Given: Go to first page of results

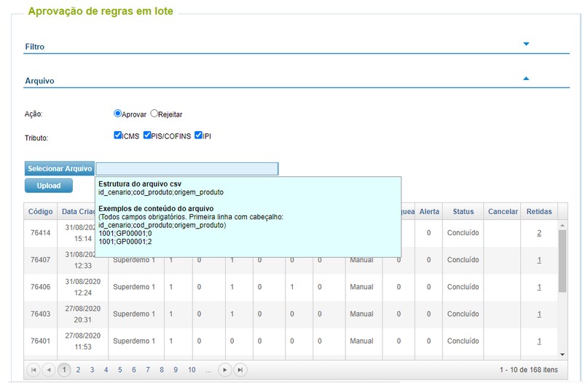Looking at the screenshot, I should (x=34, y=370).
